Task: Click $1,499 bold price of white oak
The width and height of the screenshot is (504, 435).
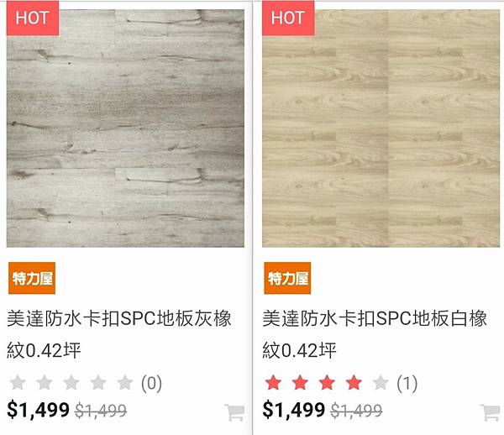Action: (293, 410)
